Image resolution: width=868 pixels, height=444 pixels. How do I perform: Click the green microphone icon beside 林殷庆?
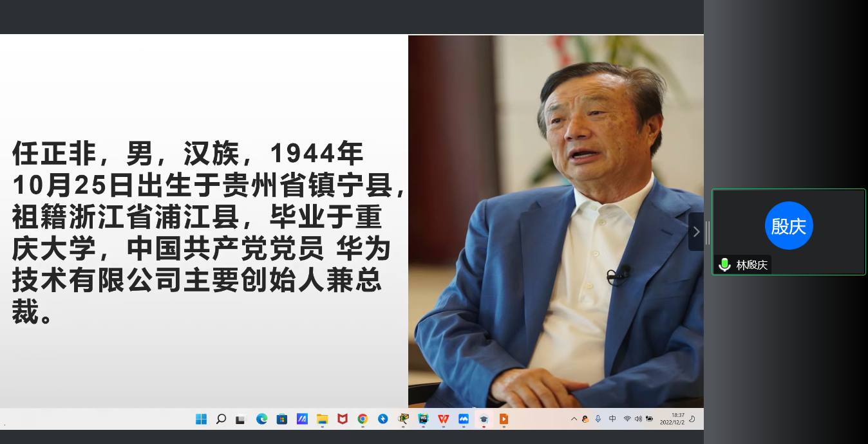[724, 264]
